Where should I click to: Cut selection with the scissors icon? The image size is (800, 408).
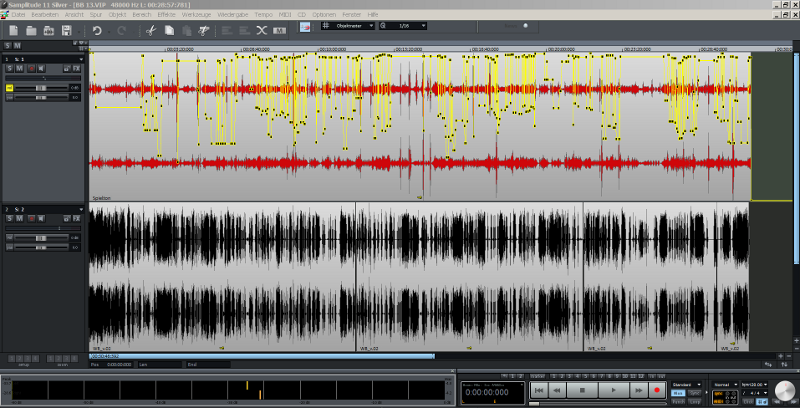[x=151, y=31]
